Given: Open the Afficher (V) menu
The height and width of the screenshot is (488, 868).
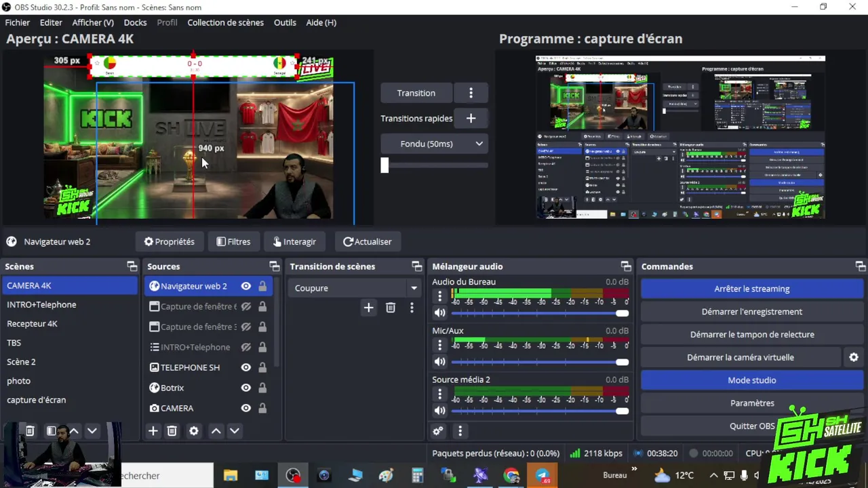Looking at the screenshot, I should coord(93,22).
